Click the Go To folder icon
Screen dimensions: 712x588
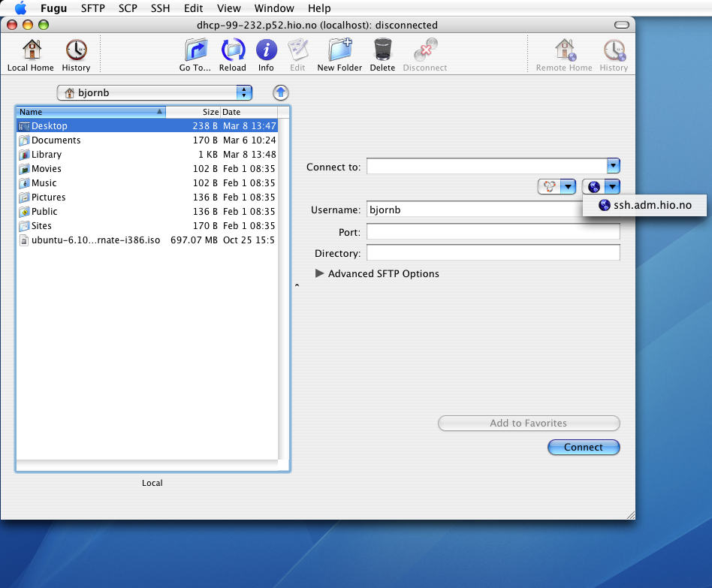[196, 49]
